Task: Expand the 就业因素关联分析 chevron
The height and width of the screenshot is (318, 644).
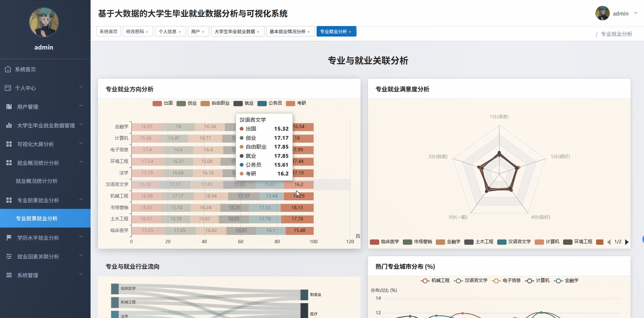Action: 81,256
